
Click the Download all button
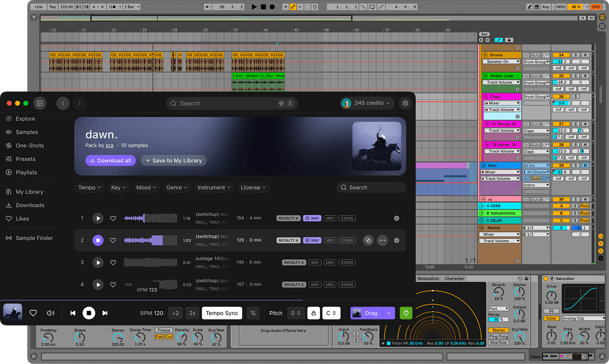pos(111,161)
